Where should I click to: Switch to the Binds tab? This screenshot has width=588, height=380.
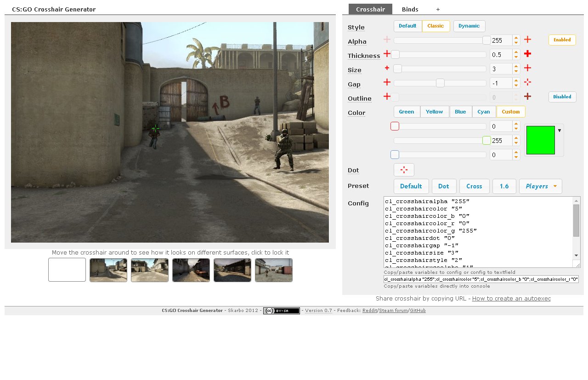[410, 9]
